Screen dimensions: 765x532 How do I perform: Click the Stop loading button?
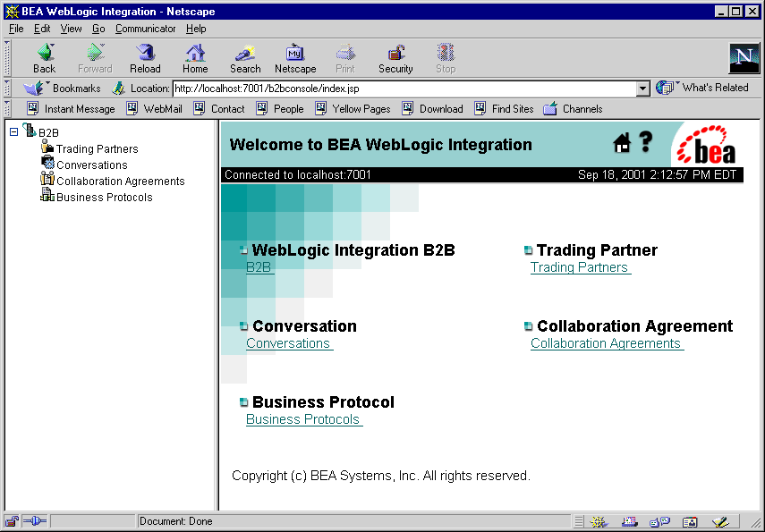tap(446, 58)
